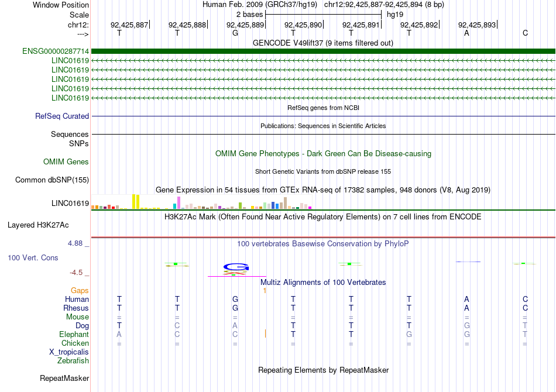
Task: Open the OMIM Gene Phenotypes track title
Action: 323,153
